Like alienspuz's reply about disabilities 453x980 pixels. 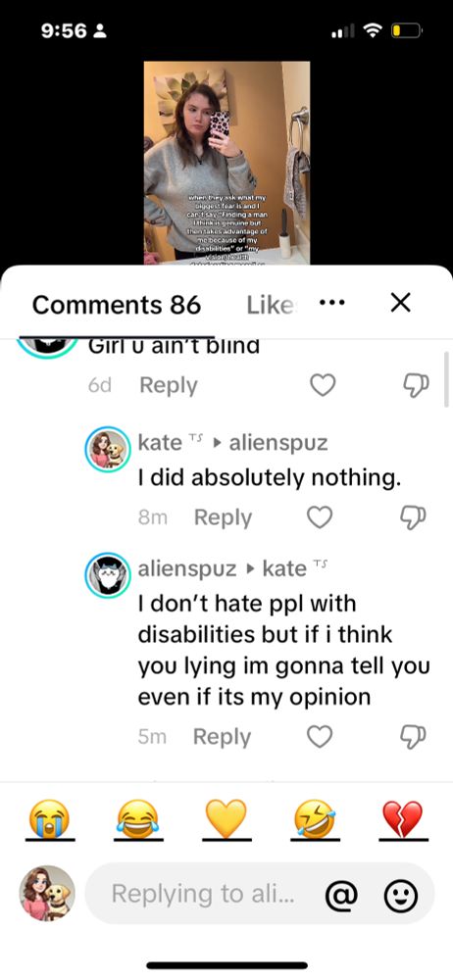(320, 737)
